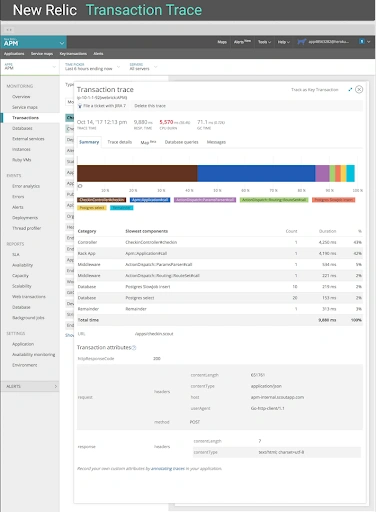Follow the annotating traces link
The image size is (376, 512).
pyautogui.click(x=168, y=468)
